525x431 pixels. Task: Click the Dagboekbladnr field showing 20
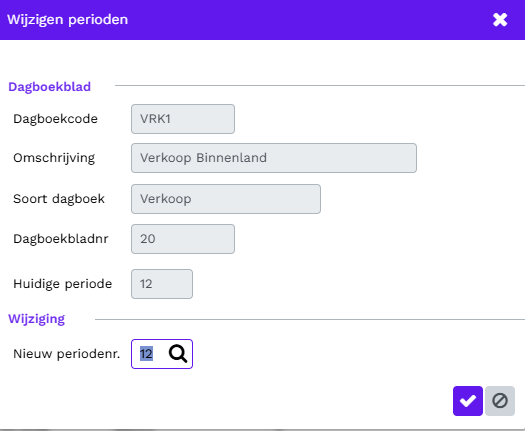183,239
